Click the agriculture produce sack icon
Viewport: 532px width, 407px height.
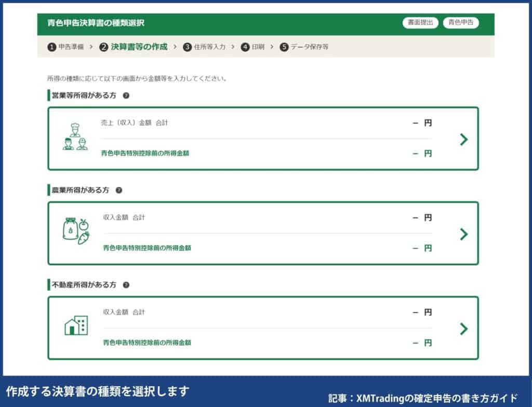click(x=76, y=231)
